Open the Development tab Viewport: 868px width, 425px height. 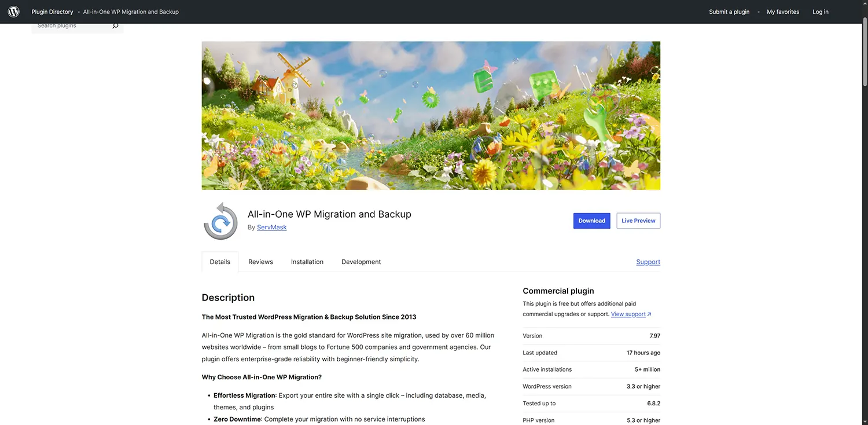pyautogui.click(x=361, y=262)
